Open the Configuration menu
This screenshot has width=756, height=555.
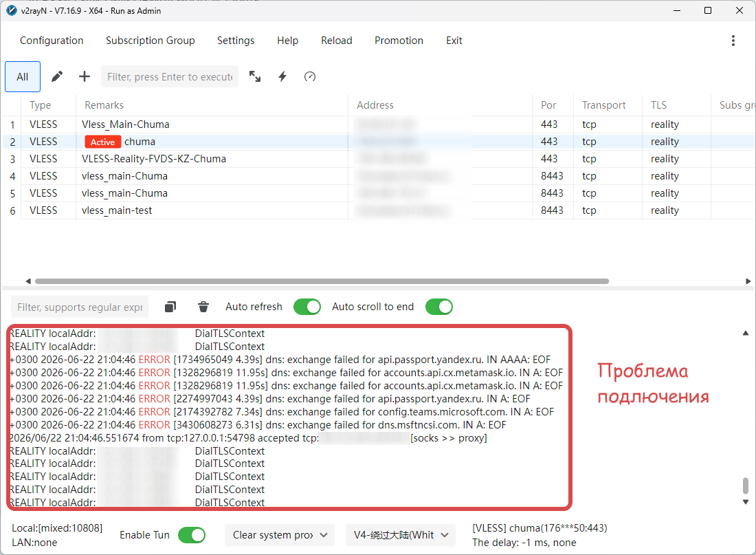[52, 41]
